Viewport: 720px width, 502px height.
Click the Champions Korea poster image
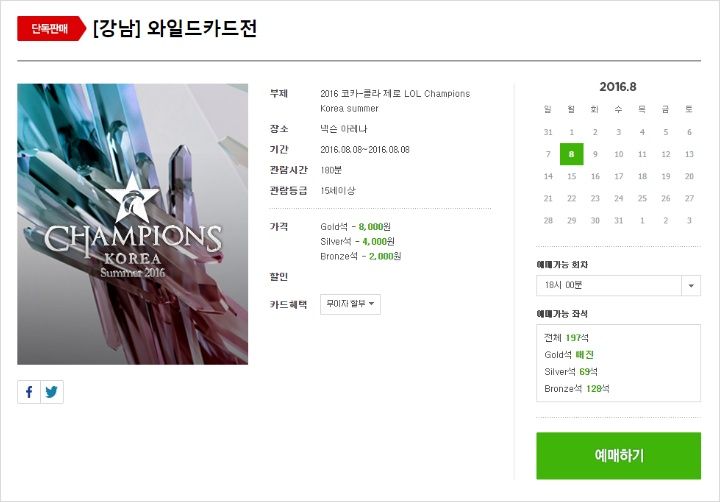(133, 224)
